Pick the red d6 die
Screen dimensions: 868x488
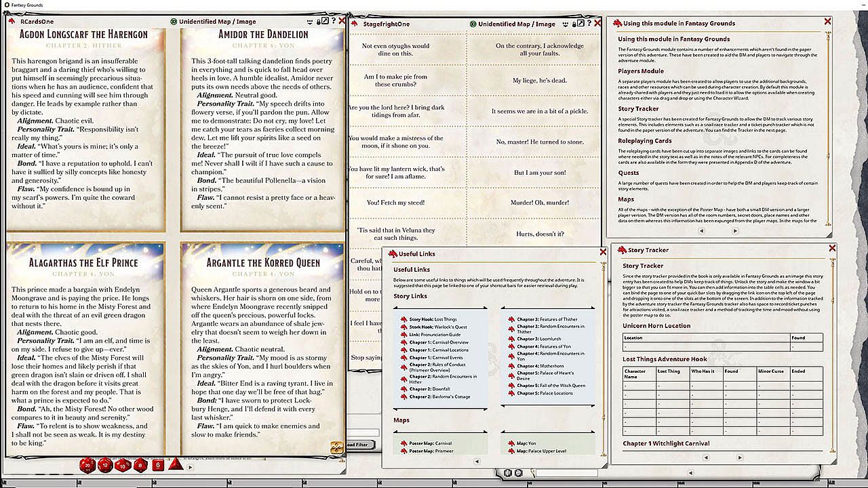[x=158, y=465]
